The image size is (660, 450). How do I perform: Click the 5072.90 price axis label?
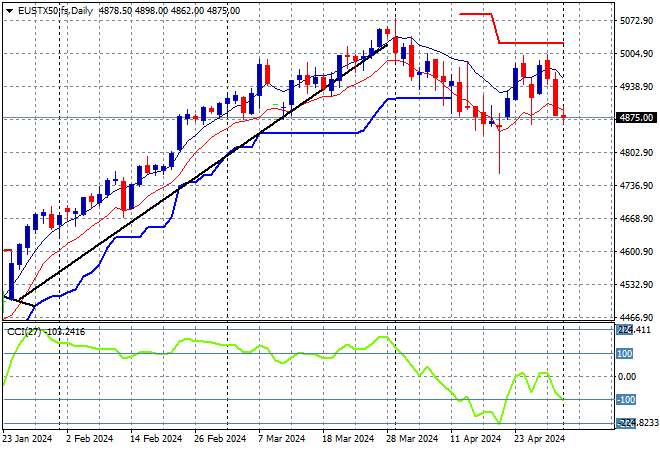(x=636, y=21)
